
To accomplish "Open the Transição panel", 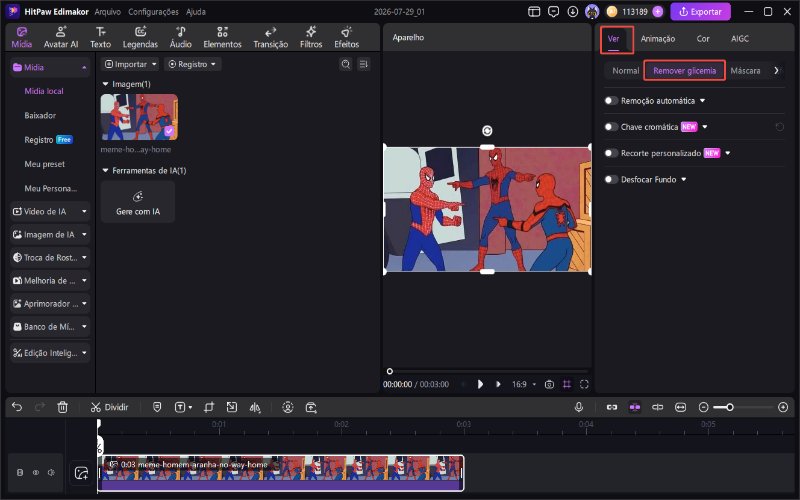I will click(270, 37).
